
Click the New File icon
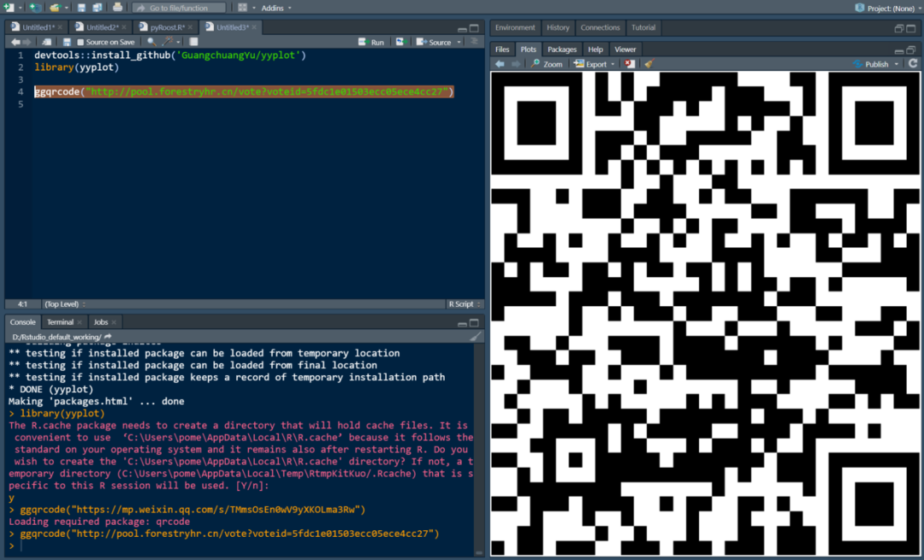(9, 8)
